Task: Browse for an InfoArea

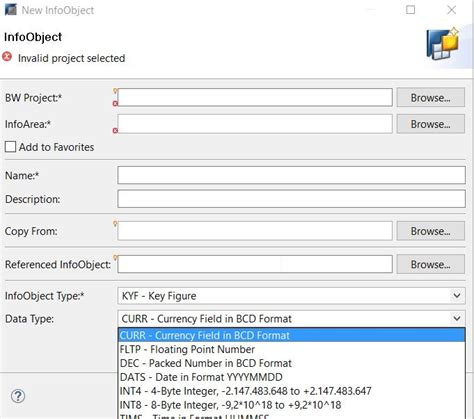Action: click(x=431, y=124)
